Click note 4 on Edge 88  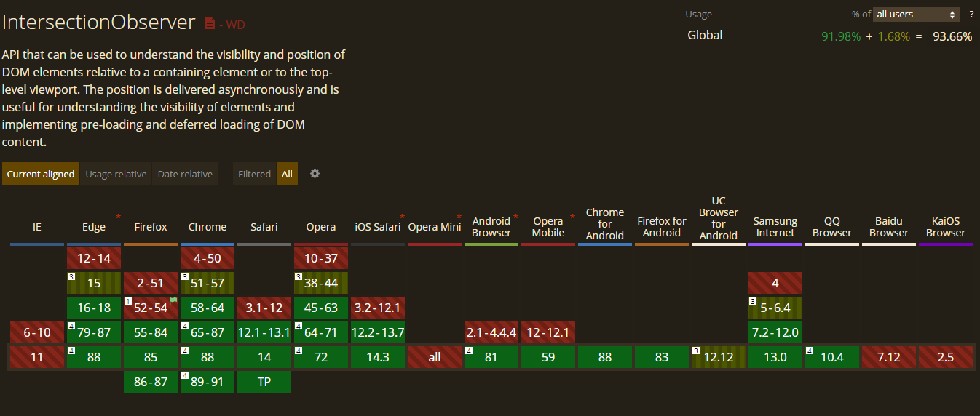[71, 351]
